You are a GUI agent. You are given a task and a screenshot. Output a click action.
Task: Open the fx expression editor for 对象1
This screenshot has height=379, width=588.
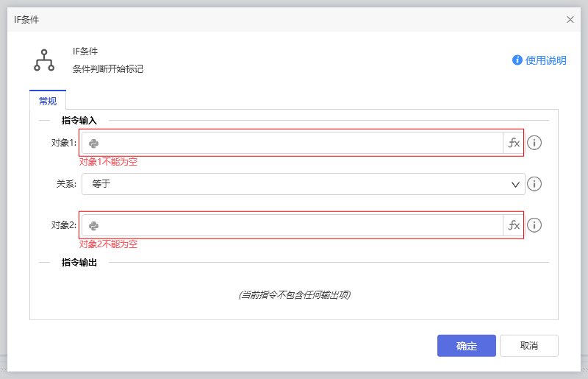point(514,143)
